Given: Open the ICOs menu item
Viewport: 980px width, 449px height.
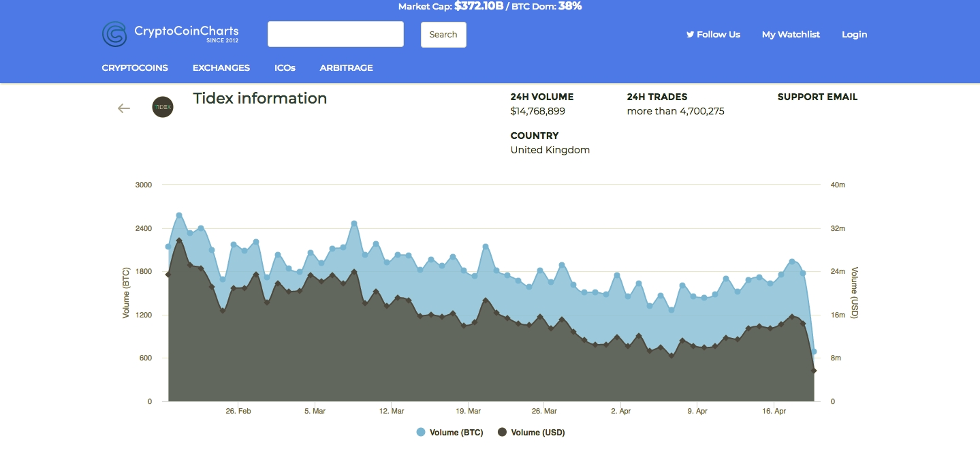Looking at the screenshot, I should 285,67.
